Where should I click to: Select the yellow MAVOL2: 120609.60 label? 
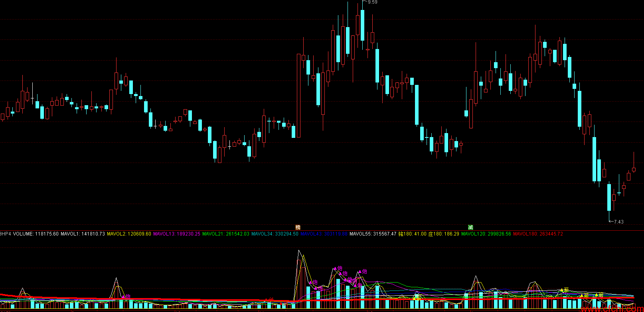129,234
